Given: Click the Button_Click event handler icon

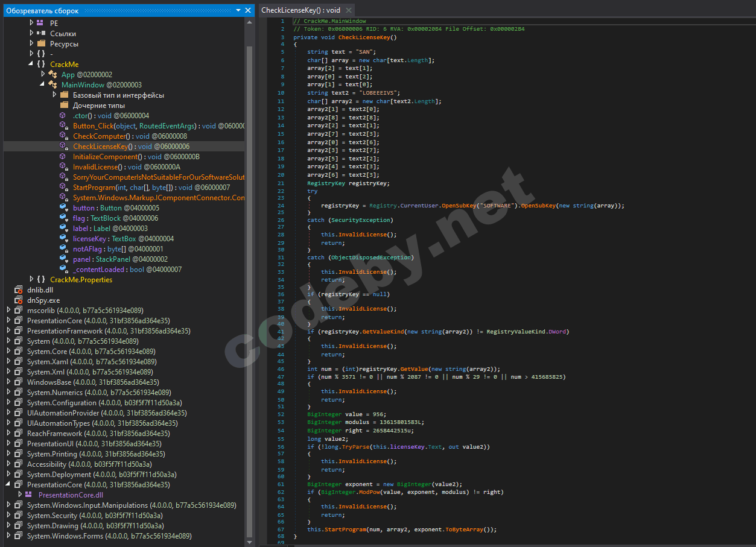Looking at the screenshot, I should coord(63,125).
